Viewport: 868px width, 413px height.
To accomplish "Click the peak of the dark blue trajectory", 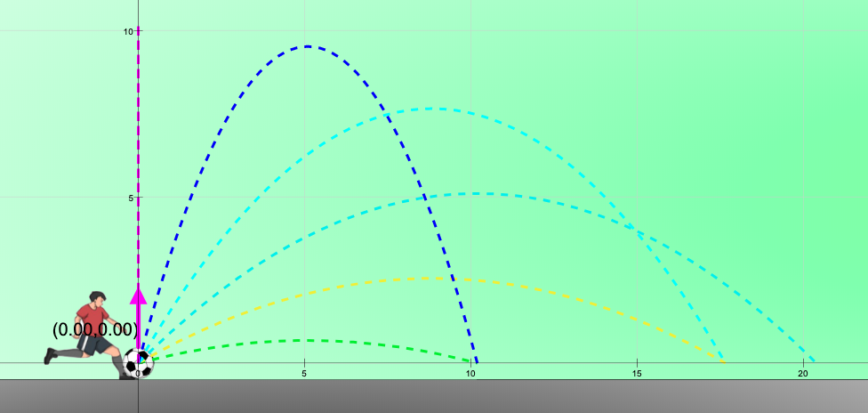I will pyautogui.click(x=307, y=46).
